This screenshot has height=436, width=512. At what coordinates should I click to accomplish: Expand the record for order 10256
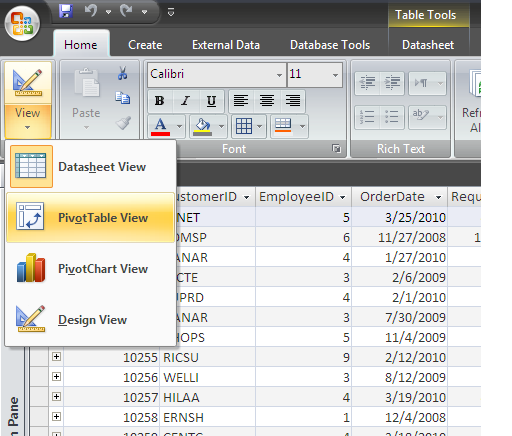[56, 377]
